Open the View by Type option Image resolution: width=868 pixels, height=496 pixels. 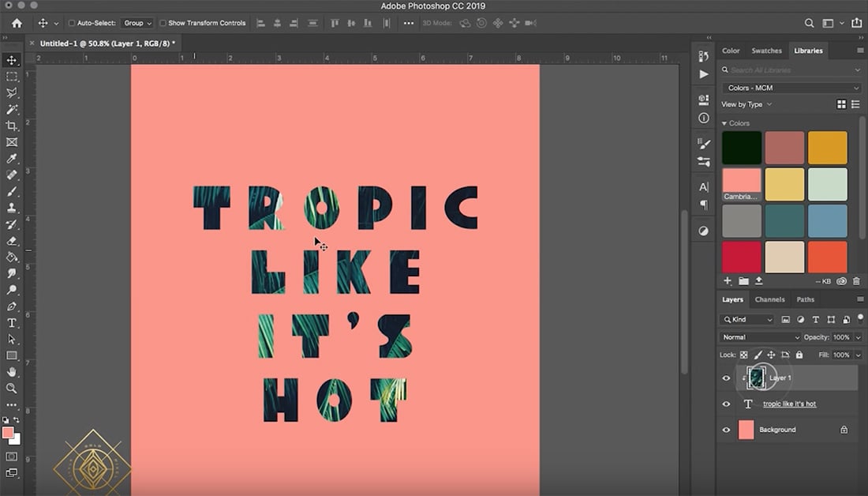[746, 104]
